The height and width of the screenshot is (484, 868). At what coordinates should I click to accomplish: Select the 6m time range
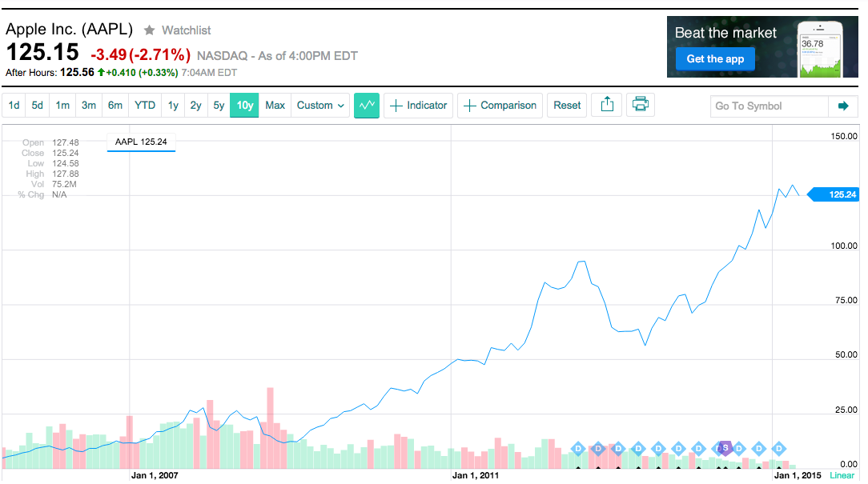click(x=115, y=105)
